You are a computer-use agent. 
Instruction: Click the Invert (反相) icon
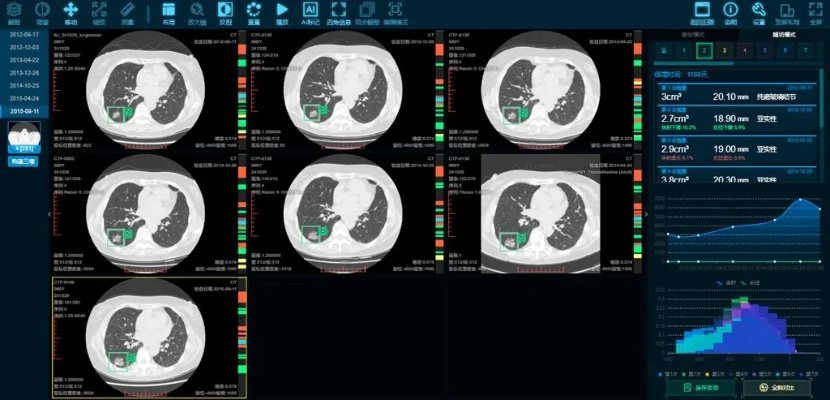click(x=226, y=12)
